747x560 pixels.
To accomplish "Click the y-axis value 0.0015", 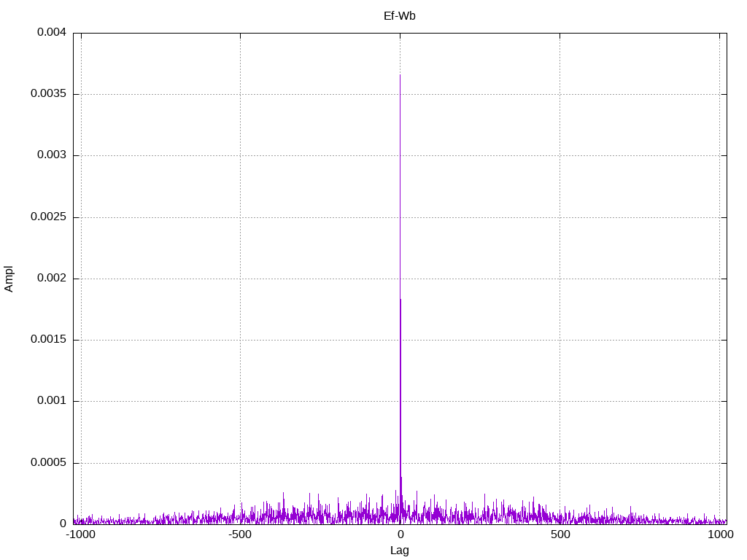I will 48,340.
